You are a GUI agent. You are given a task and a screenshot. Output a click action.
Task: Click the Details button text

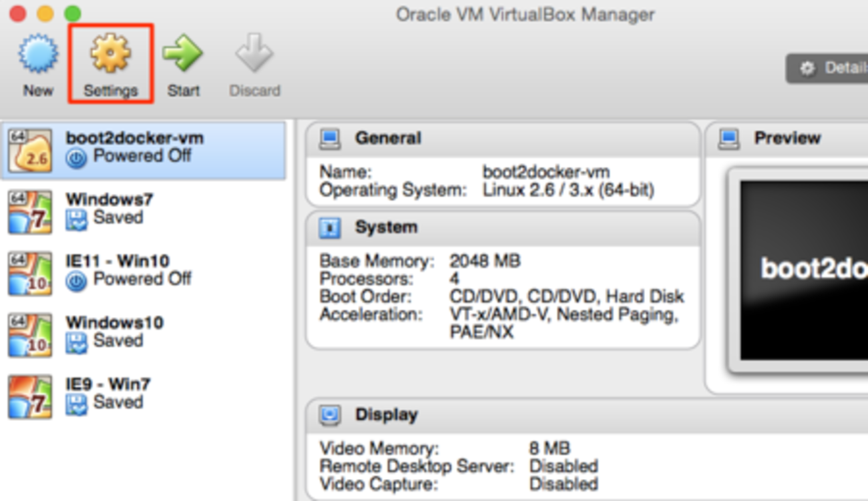846,68
